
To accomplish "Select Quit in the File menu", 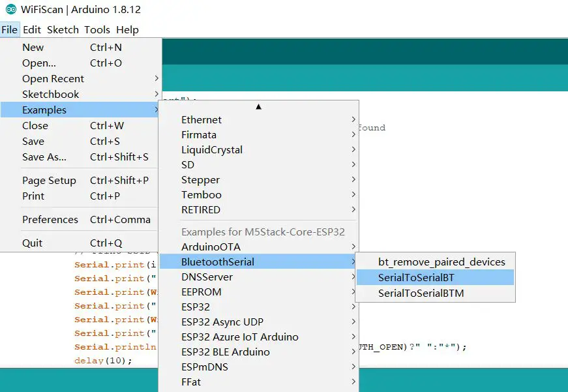I will pyautogui.click(x=80, y=243).
